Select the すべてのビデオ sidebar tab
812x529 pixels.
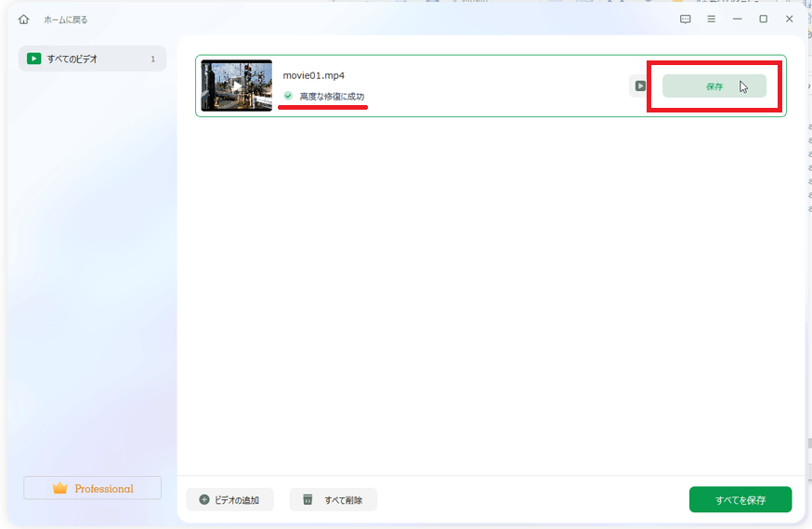click(92, 59)
